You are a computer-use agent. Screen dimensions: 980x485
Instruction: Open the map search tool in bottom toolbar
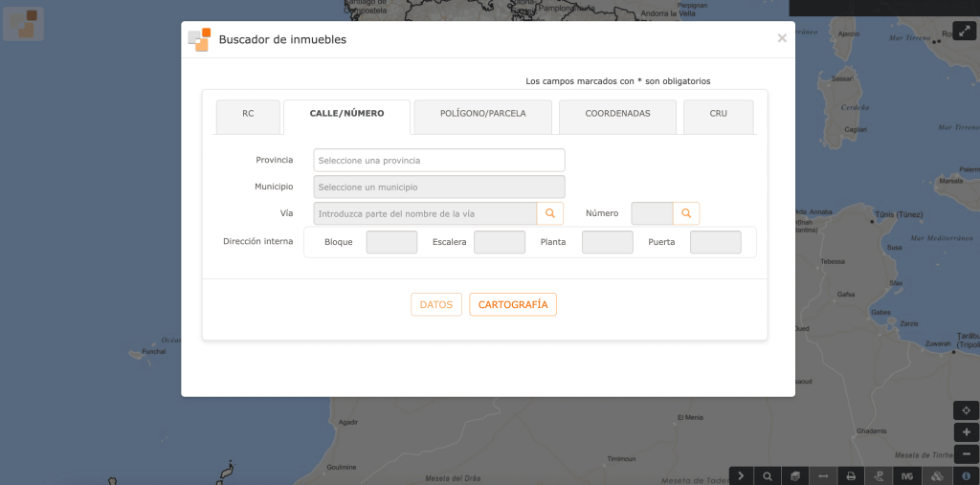(768, 475)
